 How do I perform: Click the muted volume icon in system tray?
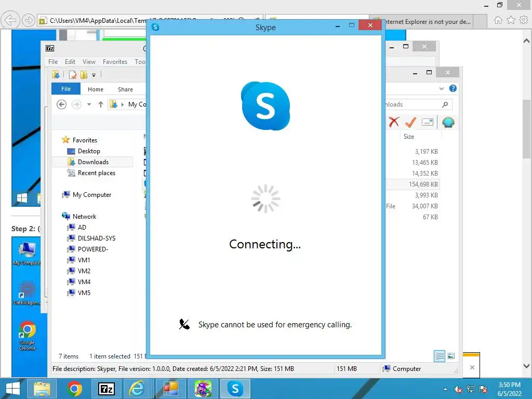click(458, 389)
